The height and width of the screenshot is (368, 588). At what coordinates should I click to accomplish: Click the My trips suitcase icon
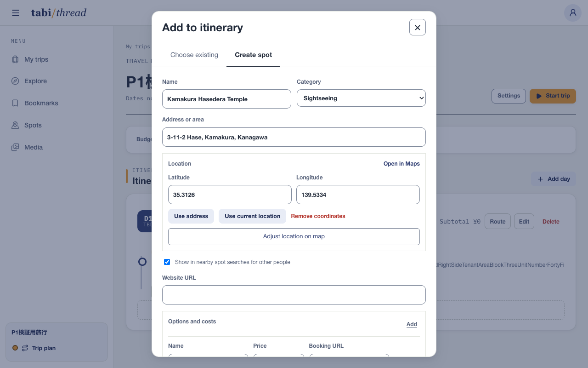[x=15, y=59]
